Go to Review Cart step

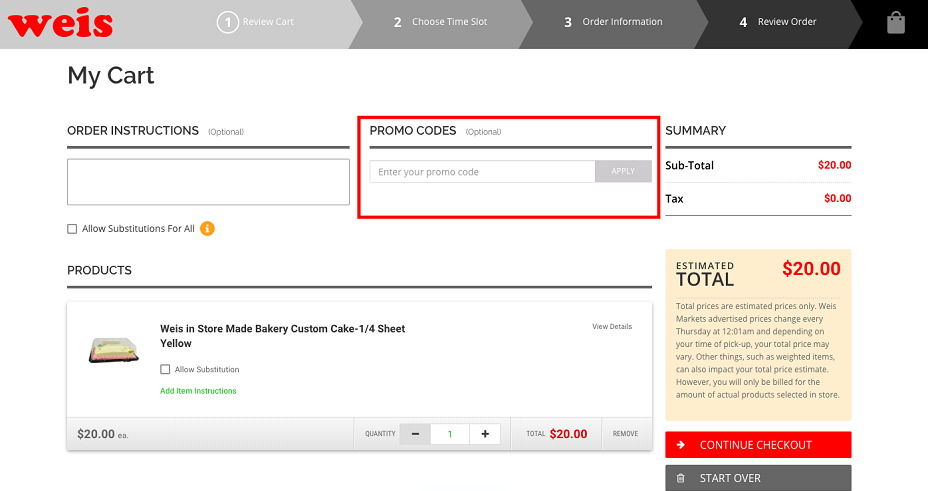(255, 22)
